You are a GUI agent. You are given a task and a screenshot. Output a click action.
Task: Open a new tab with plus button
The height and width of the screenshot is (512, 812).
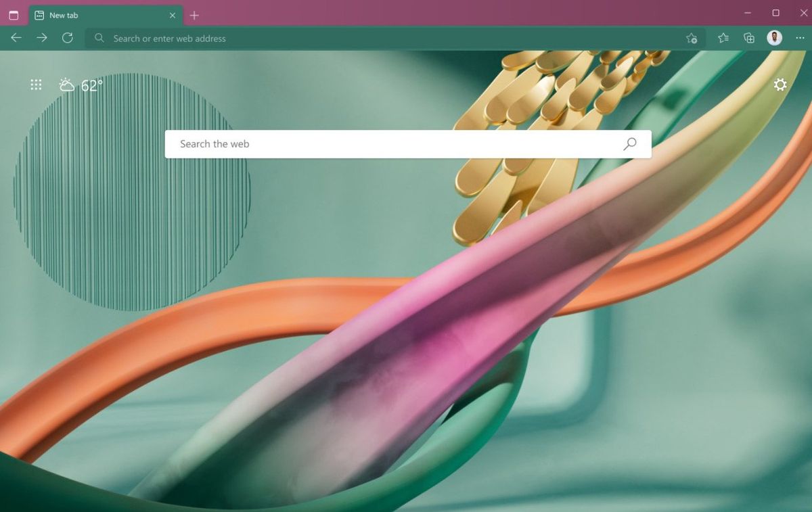point(194,15)
